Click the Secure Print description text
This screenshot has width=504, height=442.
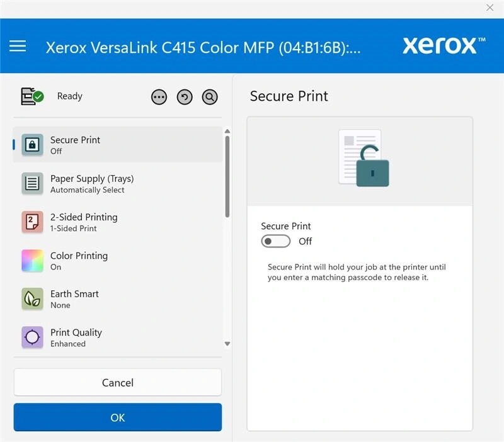[357, 272]
